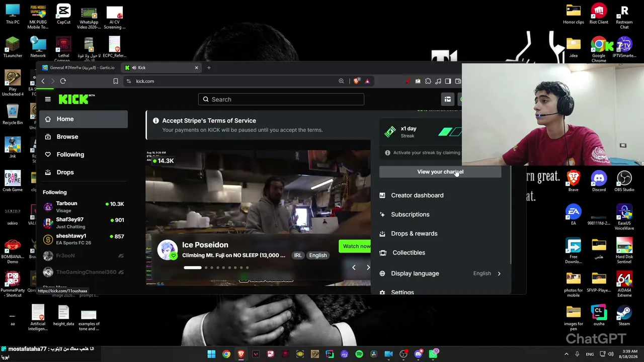644x362 pixels.
Task: Open Drops in the sidebar
Action: coord(84,172)
